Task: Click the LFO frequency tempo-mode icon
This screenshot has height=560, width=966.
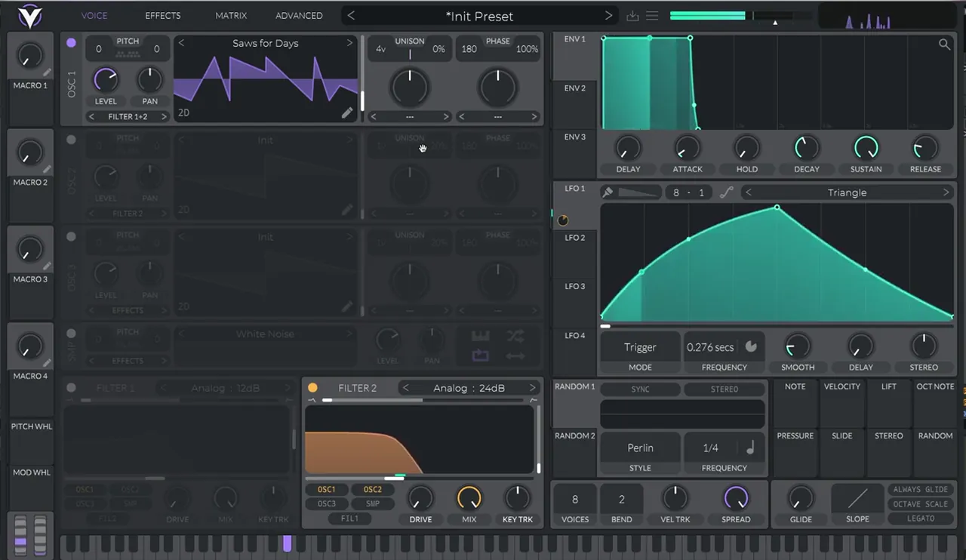Action: click(751, 347)
